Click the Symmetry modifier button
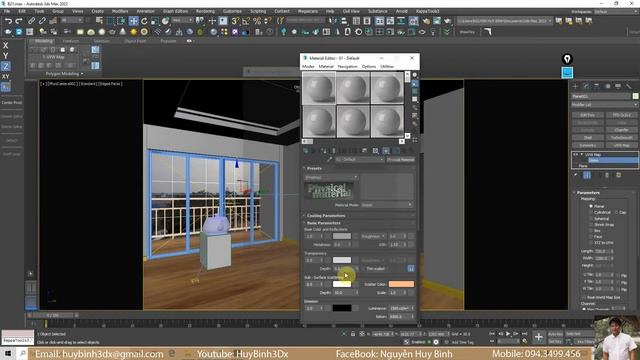 [x=588, y=145]
